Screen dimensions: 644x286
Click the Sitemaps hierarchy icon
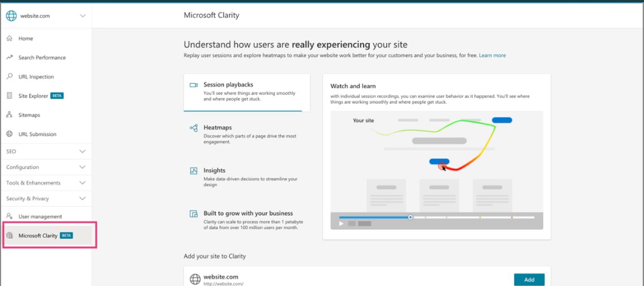(x=10, y=115)
